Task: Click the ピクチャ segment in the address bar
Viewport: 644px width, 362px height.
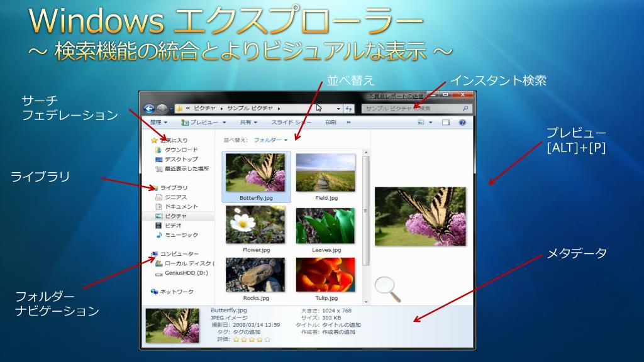Action: pyautogui.click(x=204, y=108)
